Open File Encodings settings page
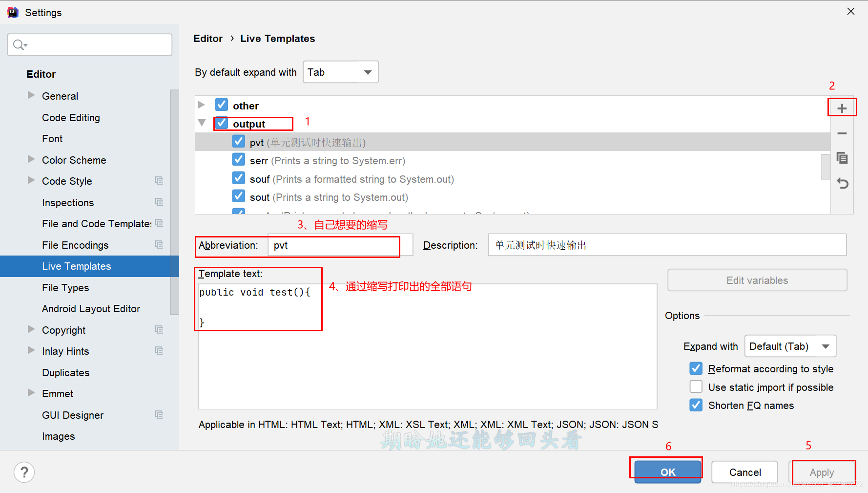 click(75, 245)
